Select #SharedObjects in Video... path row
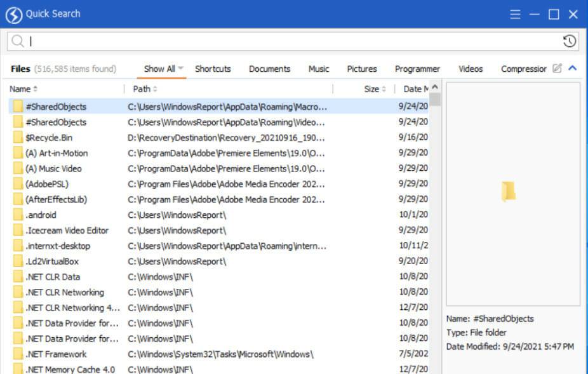Screen dimensions: 588x374 click(56, 123)
